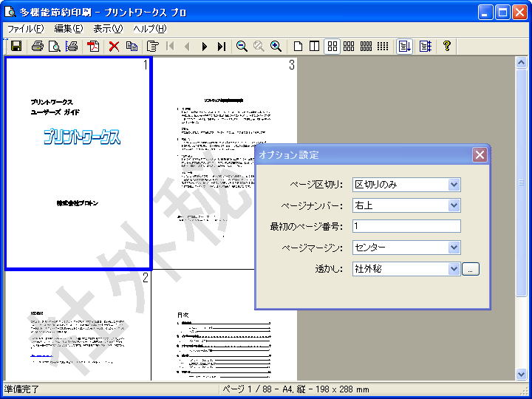Go to first page arrow icon
532x399 pixels.
[x=171, y=46]
